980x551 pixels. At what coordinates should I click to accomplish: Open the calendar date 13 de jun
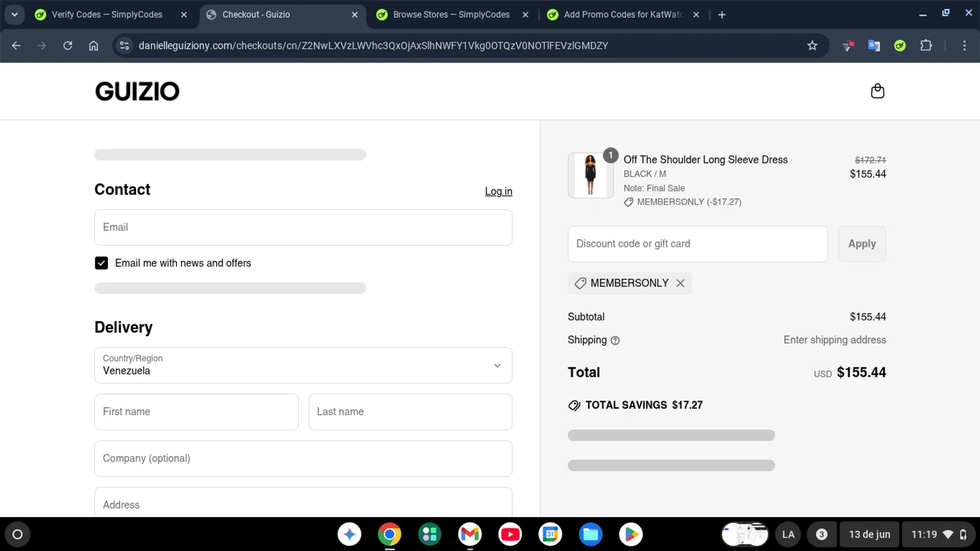click(870, 535)
